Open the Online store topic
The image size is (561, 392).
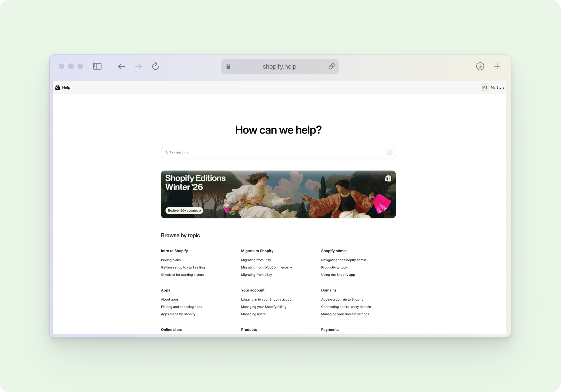click(171, 329)
